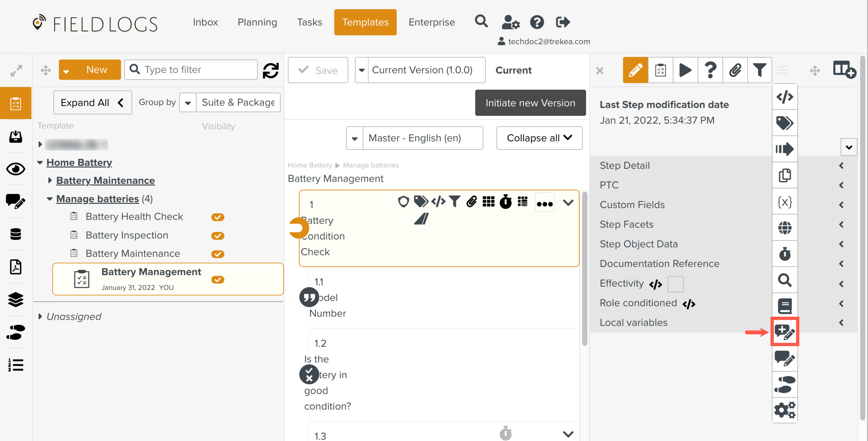868x441 pixels.
Task: Expand the Battery Maintenance tree node
Action: 49,180
